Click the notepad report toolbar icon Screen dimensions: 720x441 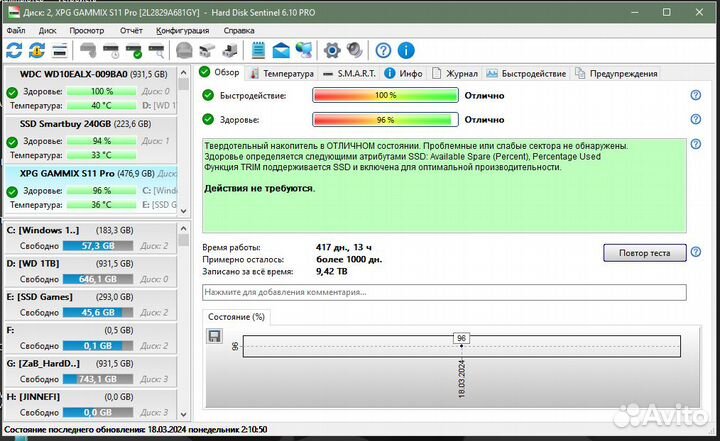click(x=259, y=50)
